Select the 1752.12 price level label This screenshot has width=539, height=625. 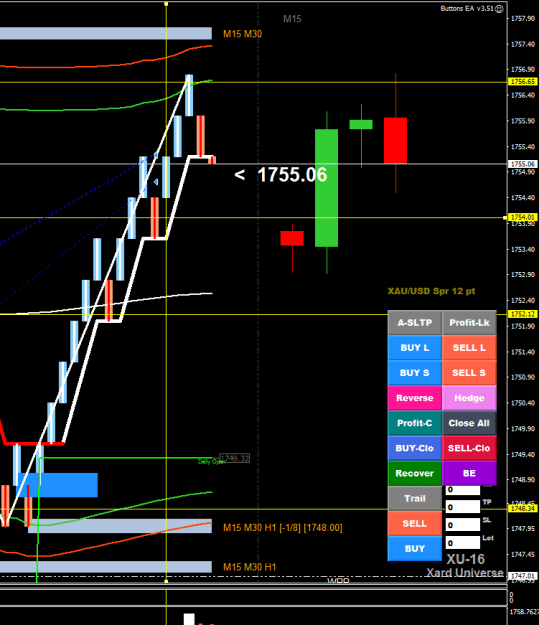click(x=523, y=314)
